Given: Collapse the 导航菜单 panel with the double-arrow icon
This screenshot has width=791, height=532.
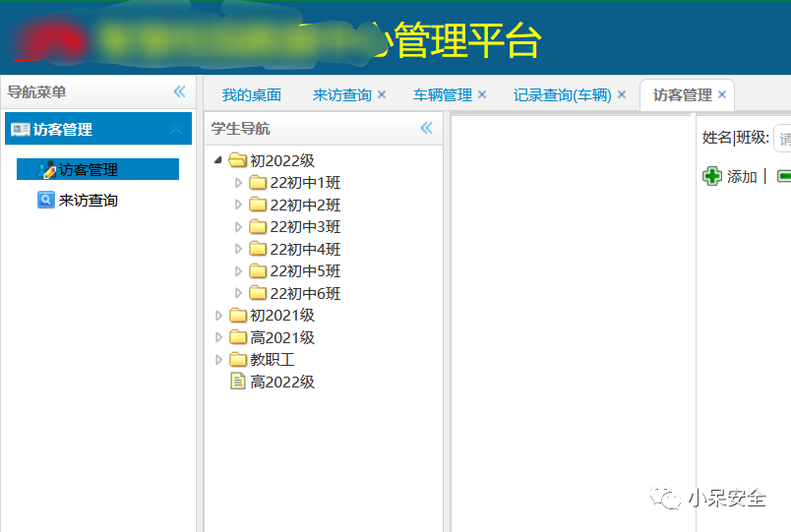Looking at the screenshot, I should [x=180, y=91].
